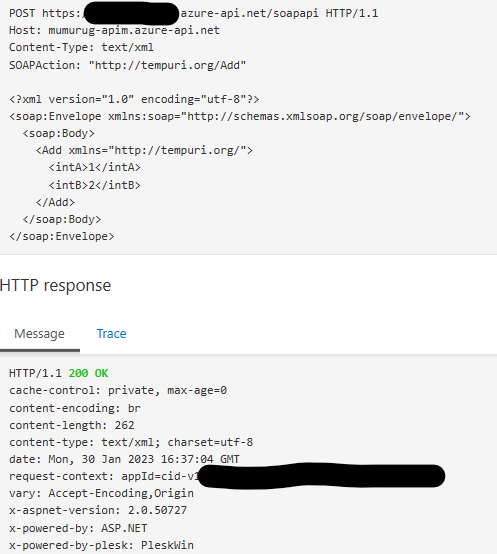Click the x-aspnet-version header line
The width and height of the screenshot is (497, 554).
[x=98, y=510]
